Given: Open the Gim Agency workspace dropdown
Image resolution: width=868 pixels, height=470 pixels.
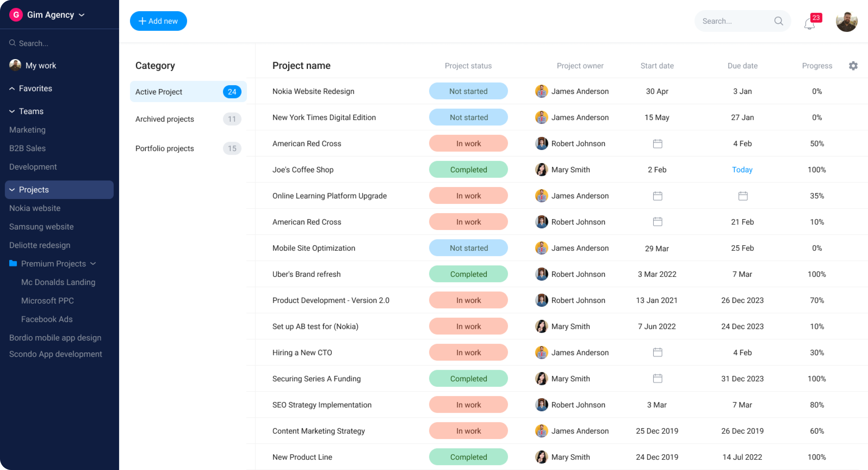Looking at the screenshot, I should pyautogui.click(x=82, y=15).
